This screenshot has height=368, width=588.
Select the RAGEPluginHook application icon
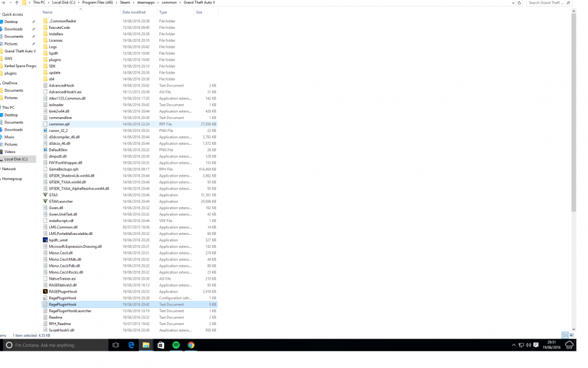pos(45,291)
